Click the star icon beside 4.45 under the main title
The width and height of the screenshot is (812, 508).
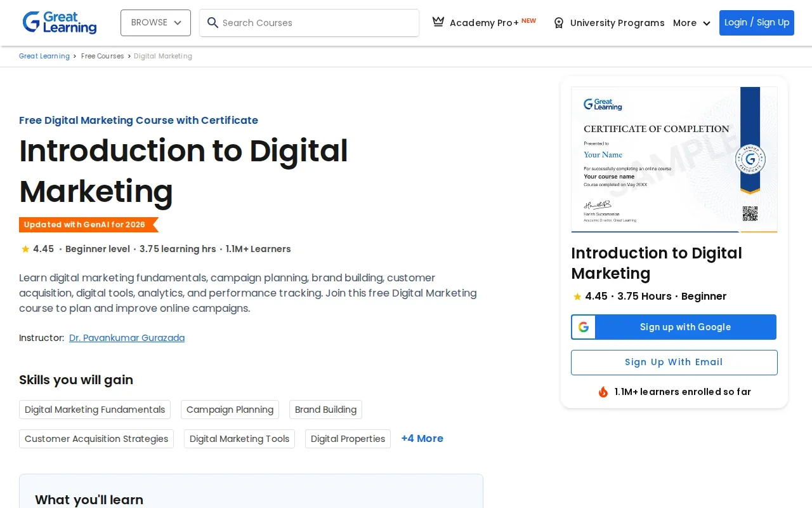coord(25,249)
